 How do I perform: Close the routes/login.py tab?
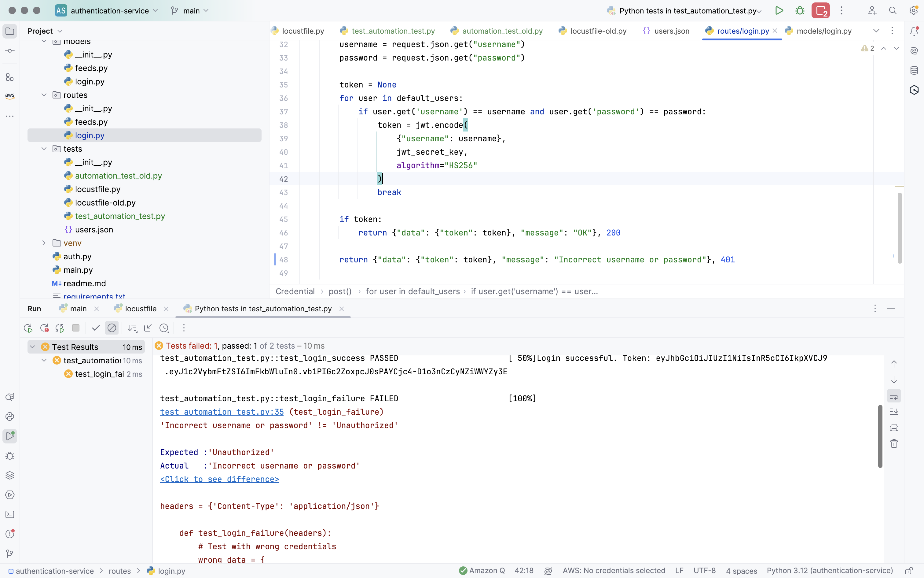coord(775,31)
